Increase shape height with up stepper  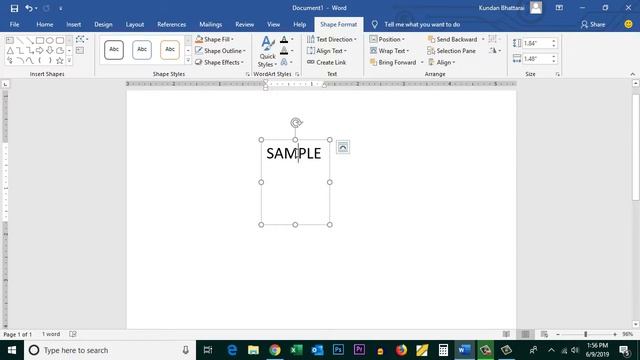553,41
